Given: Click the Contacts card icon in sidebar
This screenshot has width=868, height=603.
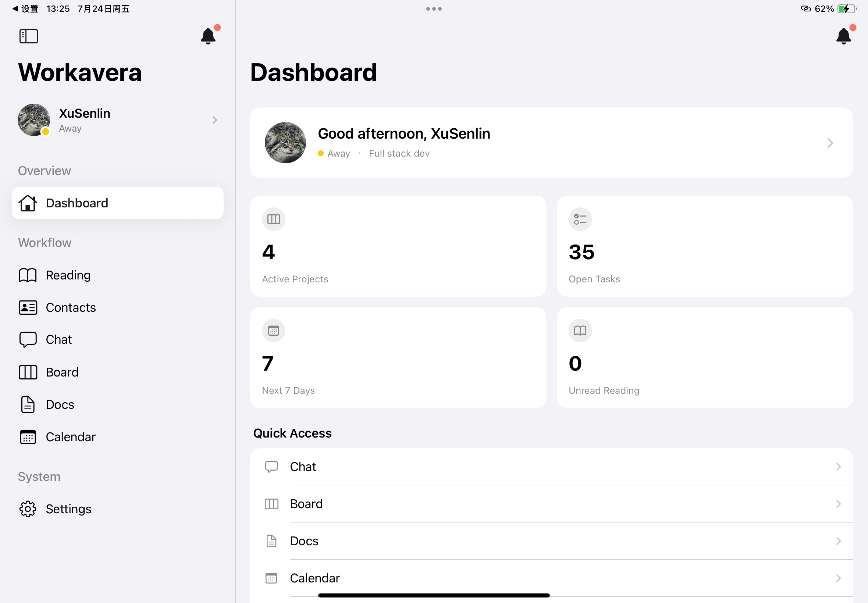Looking at the screenshot, I should point(28,307).
